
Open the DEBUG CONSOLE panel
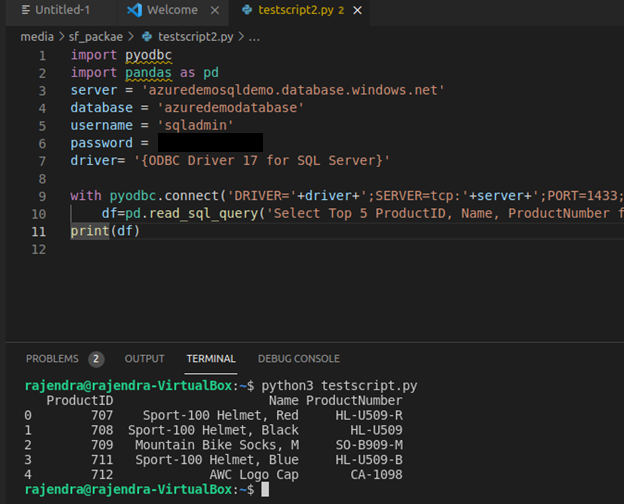[x=298, y=359]
